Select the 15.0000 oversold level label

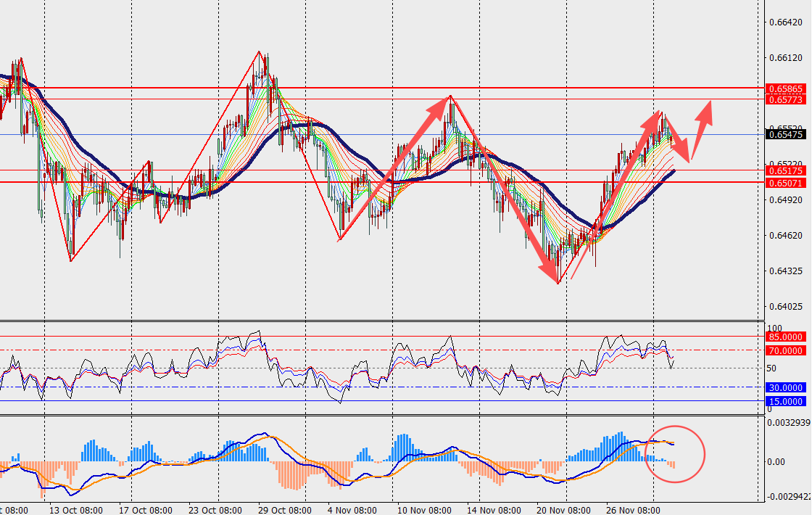pyautogui.click(x=785, y=401)
